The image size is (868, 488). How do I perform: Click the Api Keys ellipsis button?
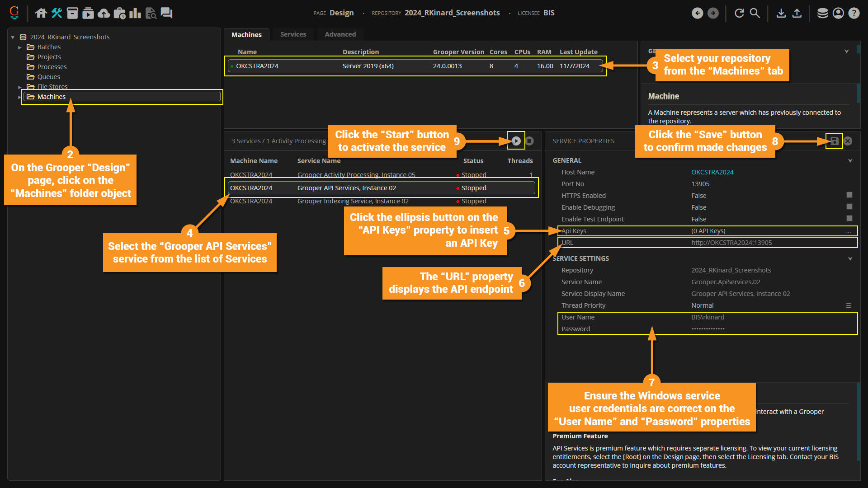849,231
